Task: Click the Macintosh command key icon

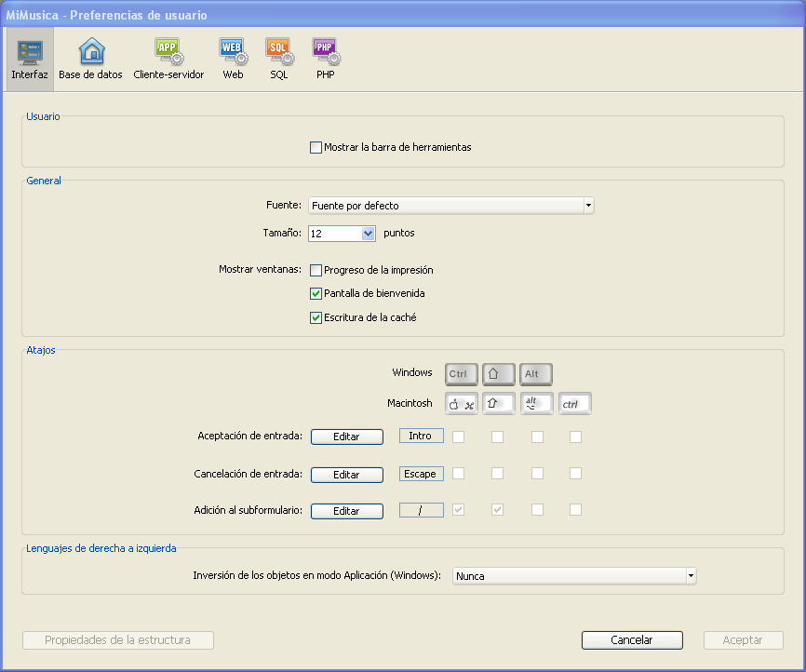Action: (461, 404)
